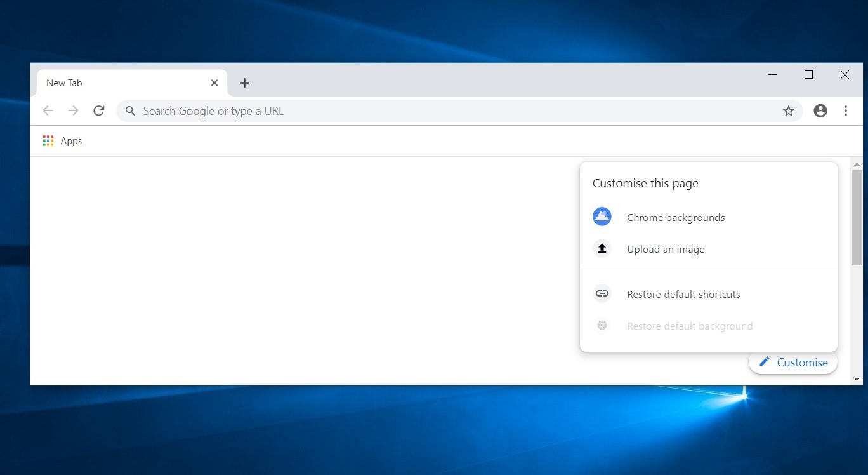The height and width of the screenshot is (475, 868).
Task: Click the forward navigation arrow
Action: (74, 111)
